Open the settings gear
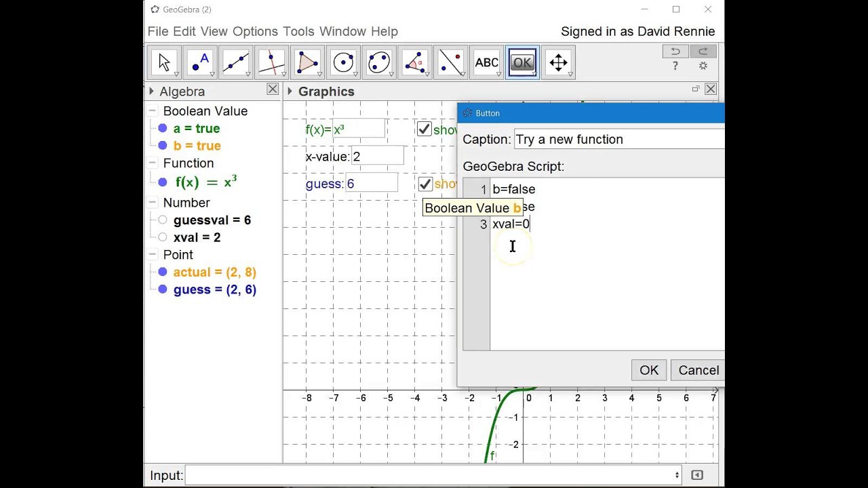This screenshot has height=488, width=868. 703,66
